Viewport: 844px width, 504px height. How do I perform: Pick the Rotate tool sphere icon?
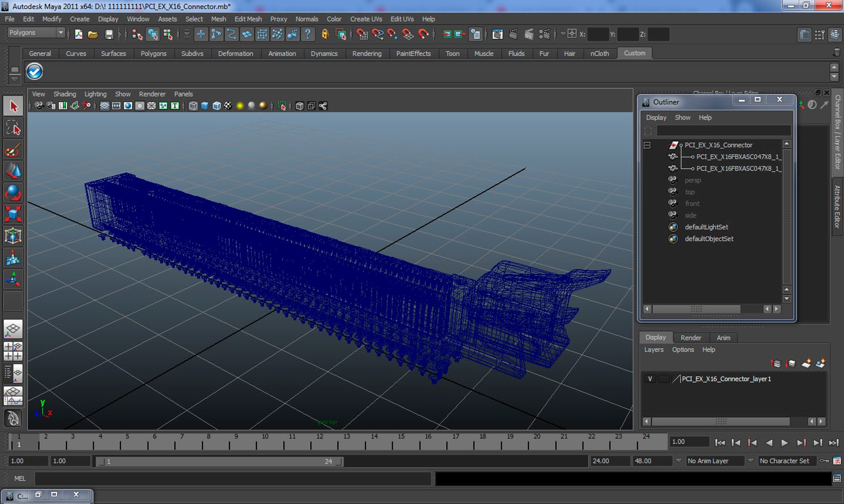click(13, 193)
